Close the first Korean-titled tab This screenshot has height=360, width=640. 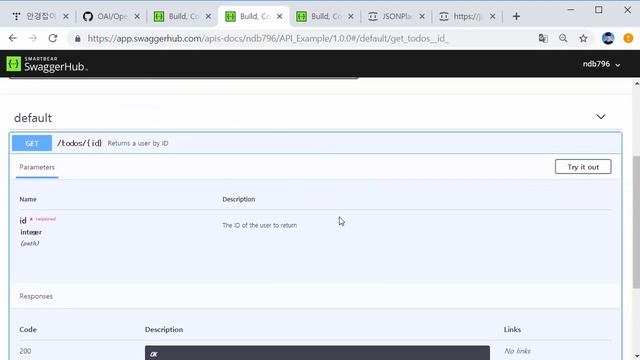[66, 16]
